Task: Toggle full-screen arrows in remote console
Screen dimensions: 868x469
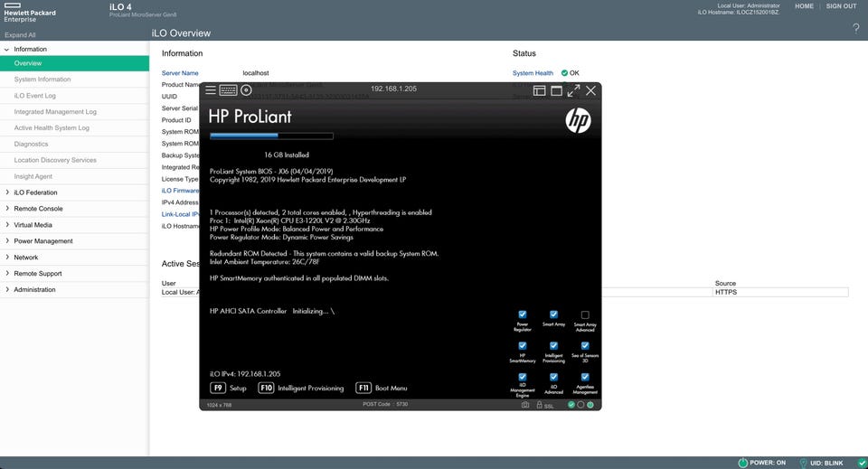Action: tap(573, 90)
